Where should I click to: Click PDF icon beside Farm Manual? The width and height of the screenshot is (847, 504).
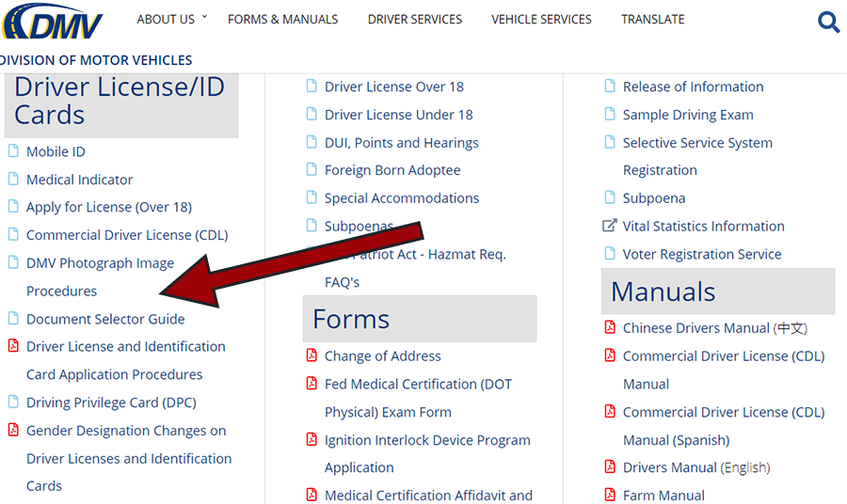point(610,495)
